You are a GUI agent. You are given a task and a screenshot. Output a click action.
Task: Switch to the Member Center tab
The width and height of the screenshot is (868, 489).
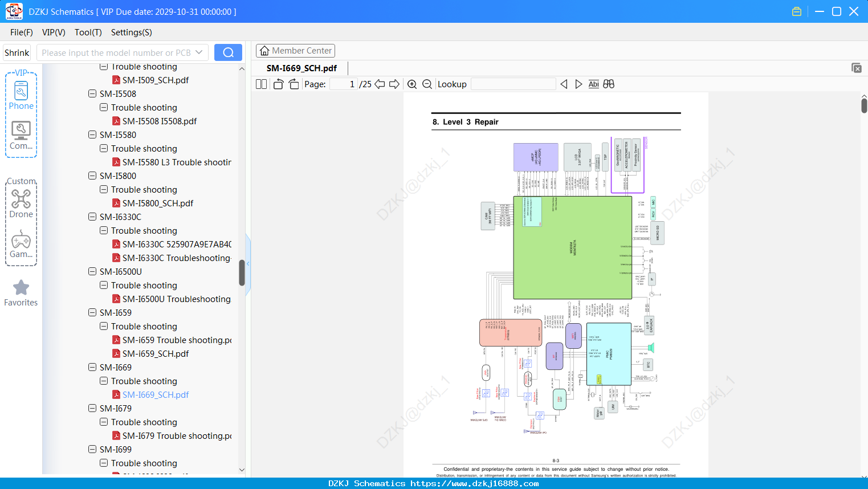click(x=295, y=51)
